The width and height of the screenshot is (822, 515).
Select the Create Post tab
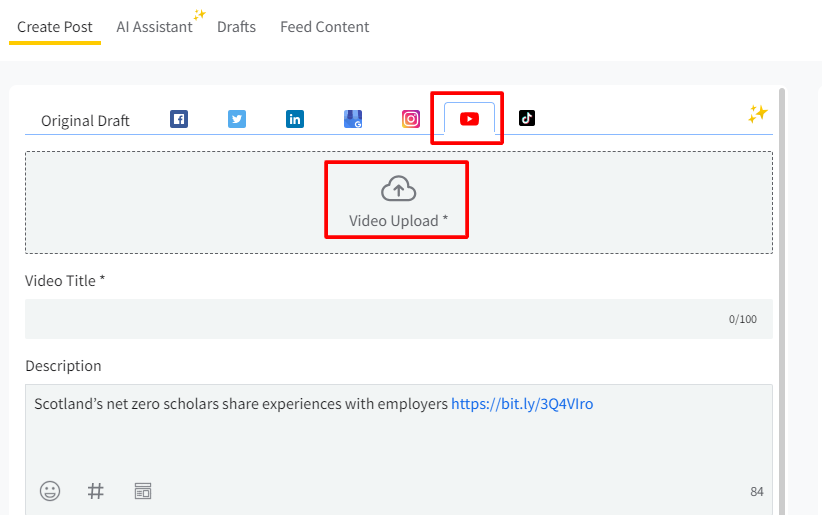55,27
